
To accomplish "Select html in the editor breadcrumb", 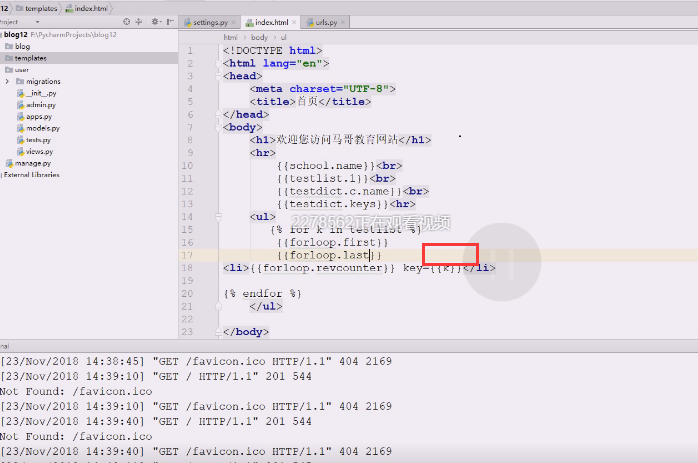I will 230,37.
